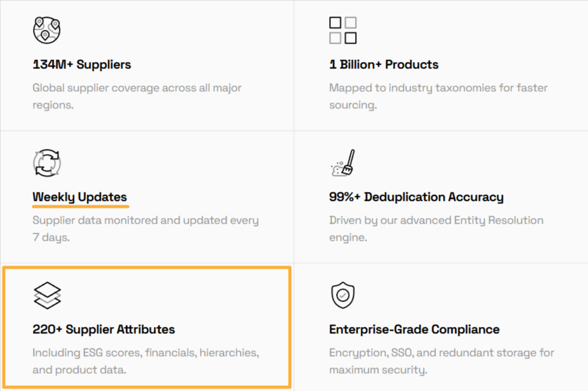This screenshot has width=588, height=391.
Task: Click text 'Global supplier coverage across all major regions.'
Action: [x=137, y=96]
